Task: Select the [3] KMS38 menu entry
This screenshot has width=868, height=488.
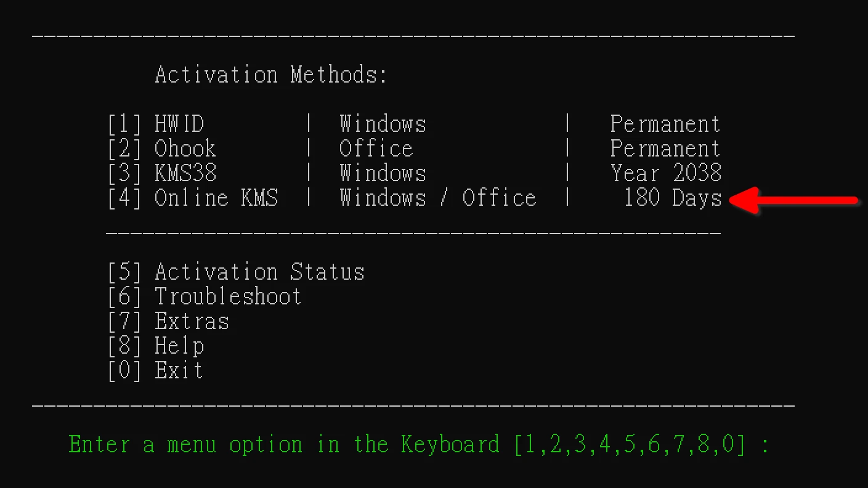Action: 162,174
